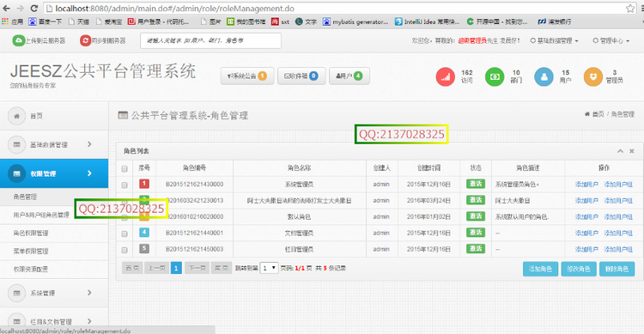Check the row B2015121621430000 checkbox

(x=125, y=185)
